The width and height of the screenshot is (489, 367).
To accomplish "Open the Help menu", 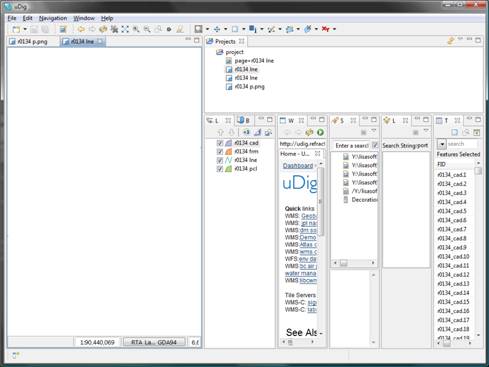I will point(107,18).
